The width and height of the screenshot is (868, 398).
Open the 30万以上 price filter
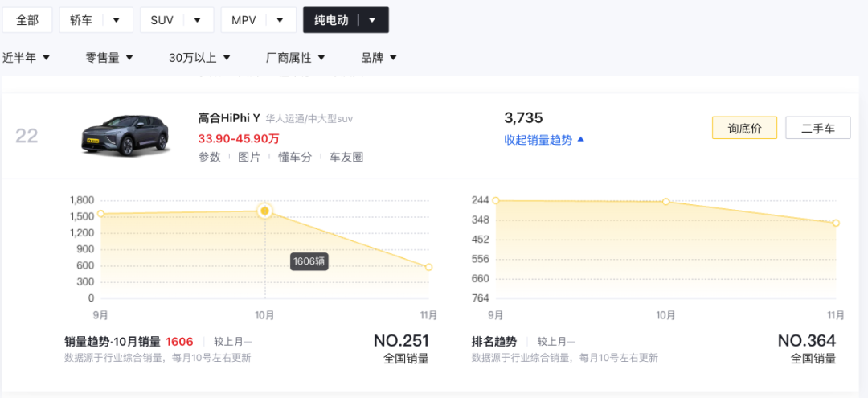[199, 58]
